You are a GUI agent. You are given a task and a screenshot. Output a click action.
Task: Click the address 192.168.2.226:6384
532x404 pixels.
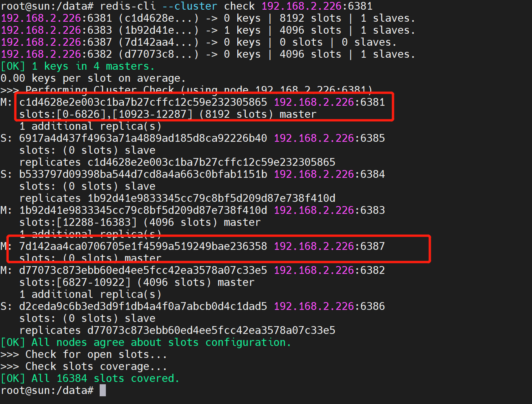point(330,174)
